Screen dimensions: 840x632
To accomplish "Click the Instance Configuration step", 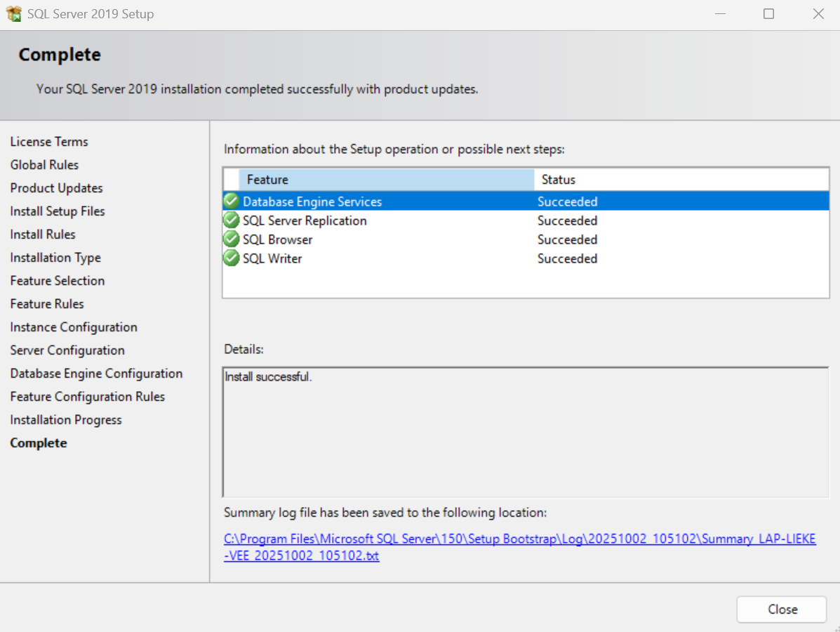I will click(x=74, y=327).
